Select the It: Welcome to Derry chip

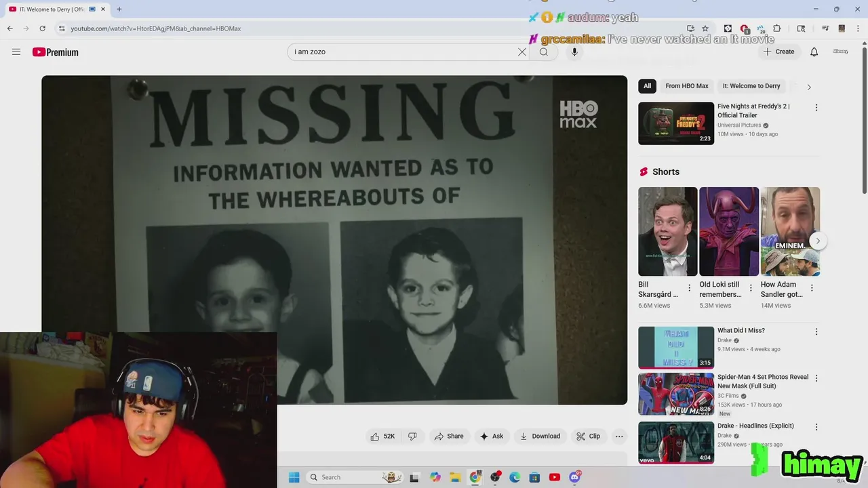[x=751, y=86]
